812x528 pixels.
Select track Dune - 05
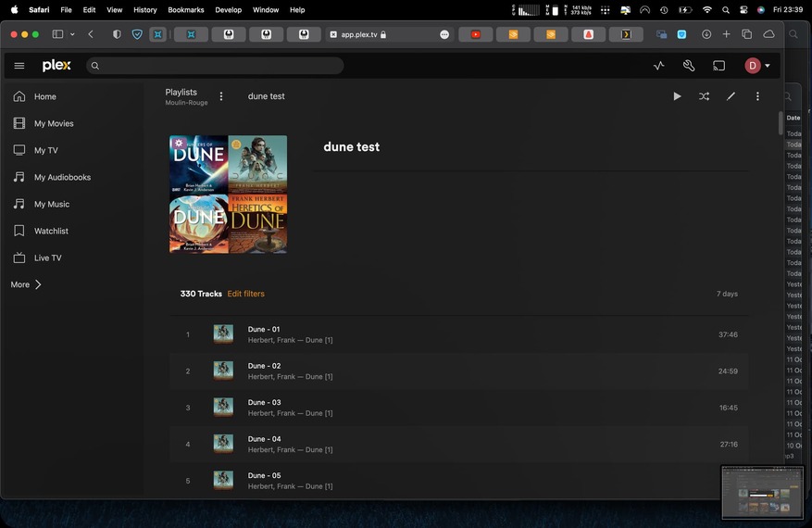point(459,481)
